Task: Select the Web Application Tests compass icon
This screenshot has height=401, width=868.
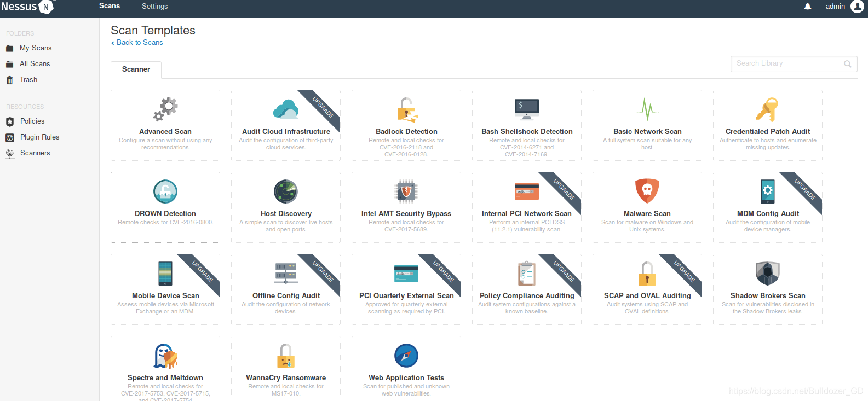Action: (406, 356)
